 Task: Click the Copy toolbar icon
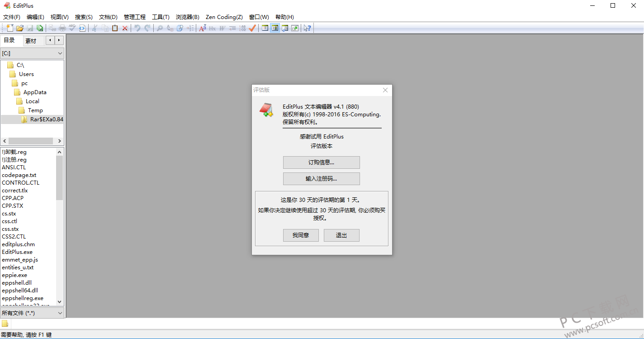click(105, 28)
